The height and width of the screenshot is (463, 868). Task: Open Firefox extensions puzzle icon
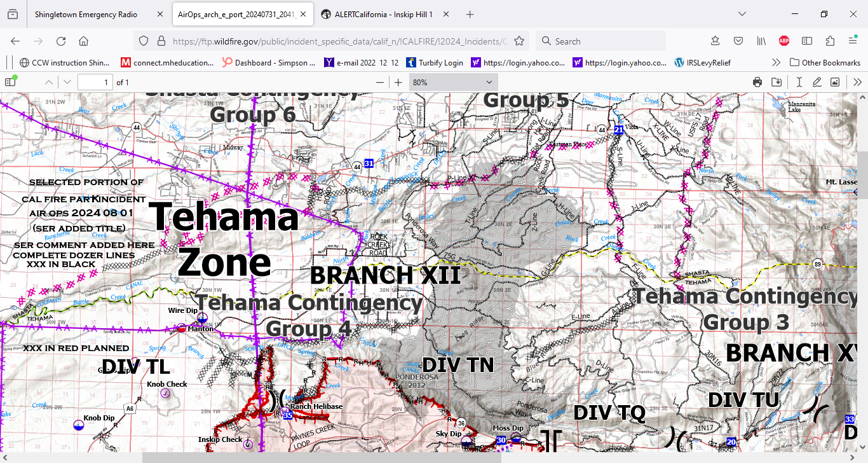pyautogui.click(x=830, y=41)
